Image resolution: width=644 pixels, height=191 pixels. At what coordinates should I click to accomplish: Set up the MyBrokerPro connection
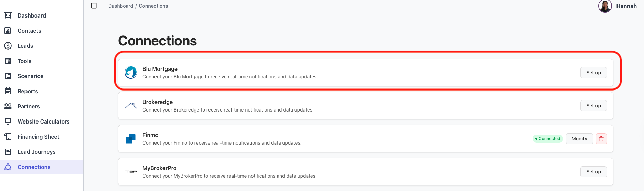coord(593,172)
